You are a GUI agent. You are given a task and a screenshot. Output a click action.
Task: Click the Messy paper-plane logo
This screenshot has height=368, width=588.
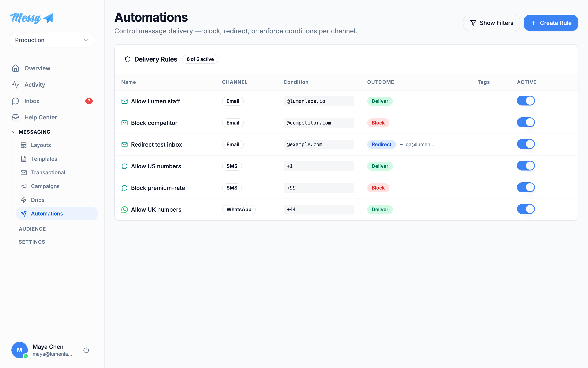[x=32, y=18]
